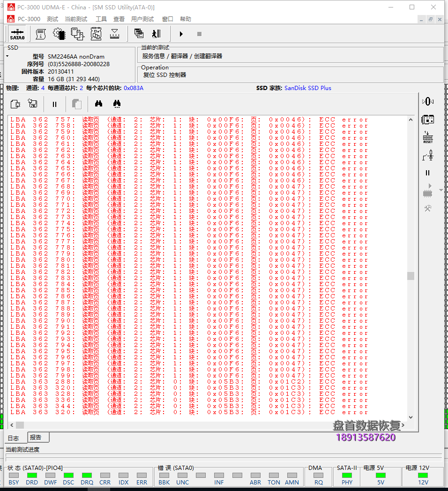Viewport: 448px width, 491px height.
Task: Click horizontal scrollbar left arrow of log
Action: (x=12, y=425)
